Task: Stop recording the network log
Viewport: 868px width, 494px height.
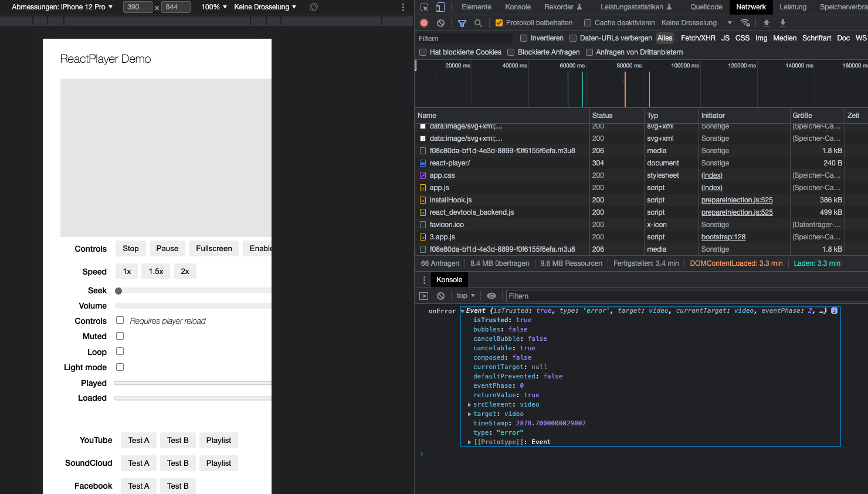Action: (x=423, y=22)
